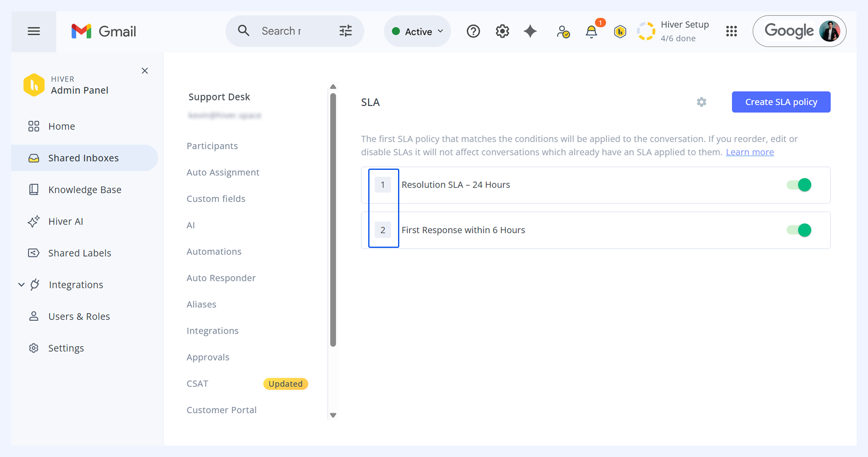The height and width of the screenshot is (457, 868).
Task: Click the Knowledge Base book icon
Action: point(34,189)
